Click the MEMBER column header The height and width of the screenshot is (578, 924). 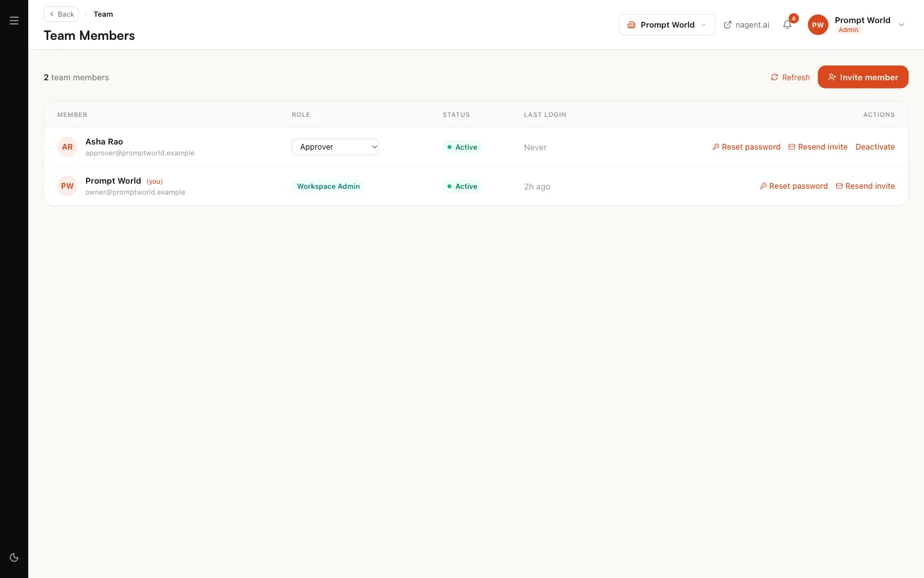pyautogui.click(x=72, y=115)
